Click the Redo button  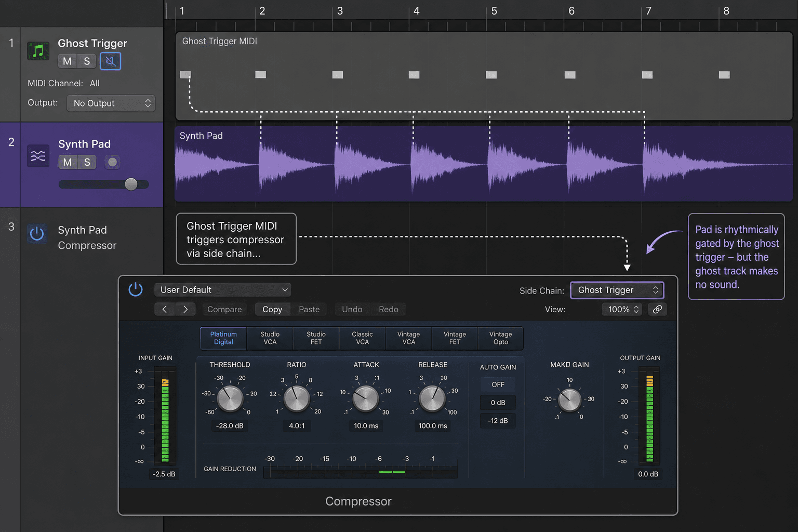tap(389, 309)
